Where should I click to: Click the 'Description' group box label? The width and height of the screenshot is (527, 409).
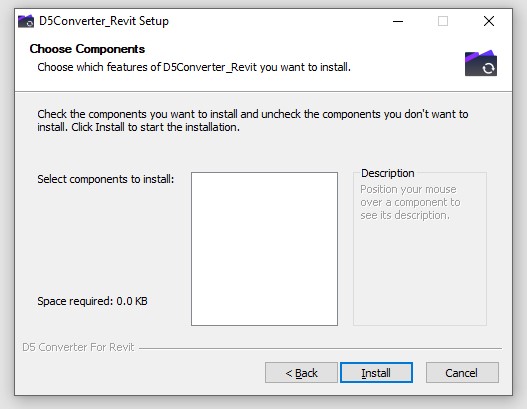[x=388, y=173]
